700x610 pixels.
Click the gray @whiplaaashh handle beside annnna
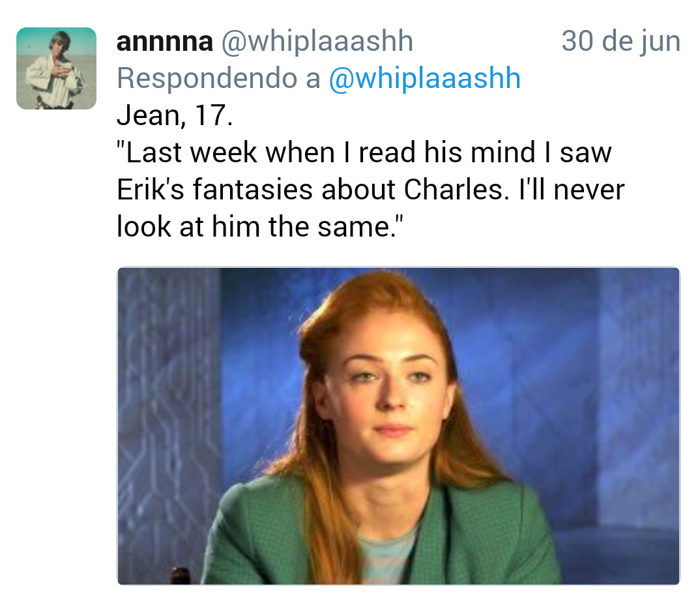coord(317,42)
